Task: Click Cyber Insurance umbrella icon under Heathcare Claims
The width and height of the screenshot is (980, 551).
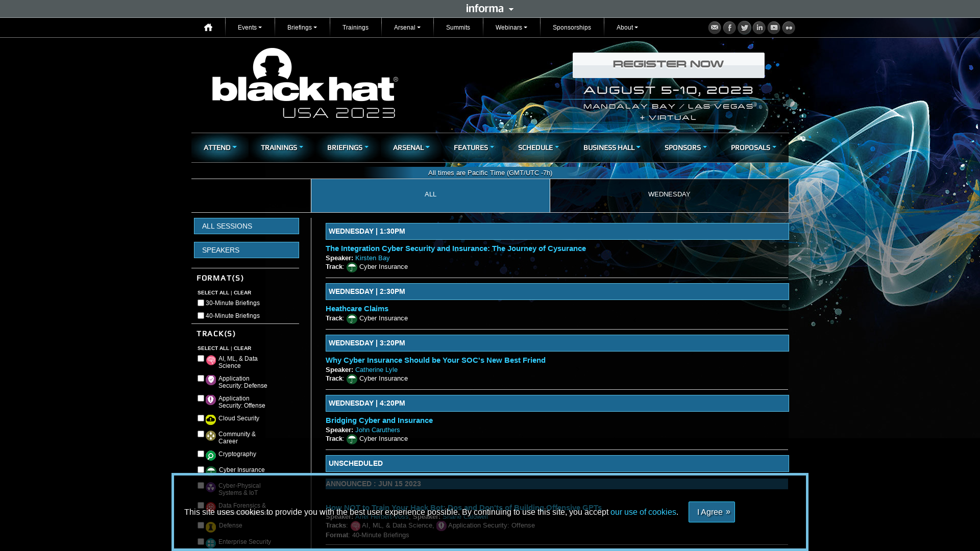Action: 352,319
